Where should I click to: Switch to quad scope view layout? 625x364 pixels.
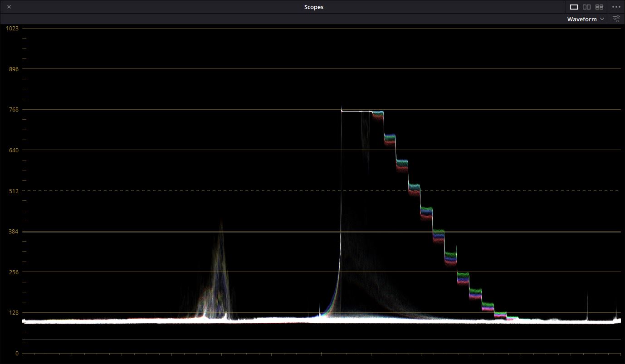(x=599, y=7)
